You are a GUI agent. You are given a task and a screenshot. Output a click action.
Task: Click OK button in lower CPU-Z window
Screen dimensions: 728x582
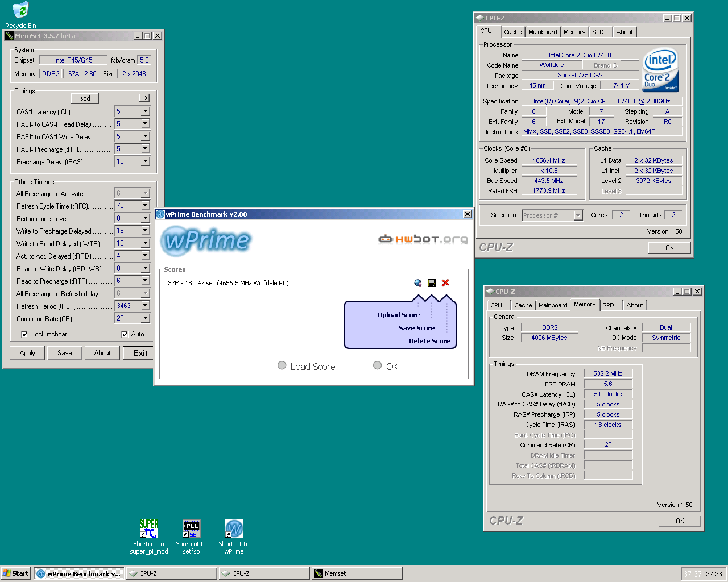(680, 521)
